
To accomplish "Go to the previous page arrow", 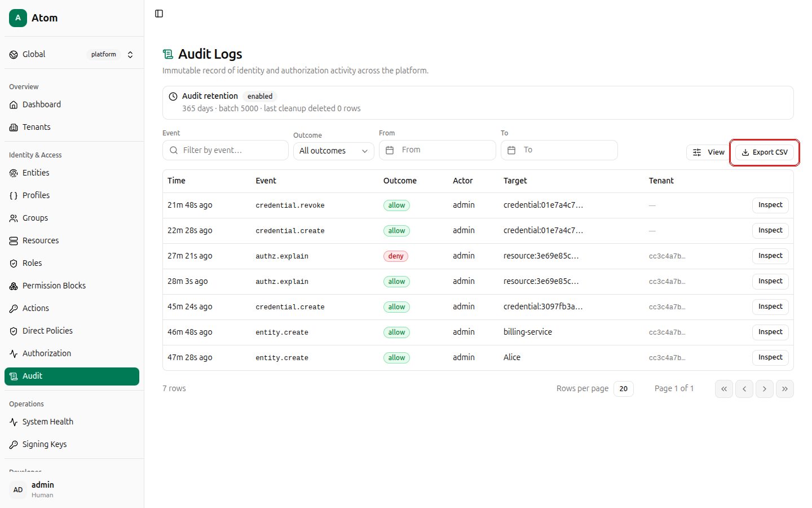I will click(744, 389).
